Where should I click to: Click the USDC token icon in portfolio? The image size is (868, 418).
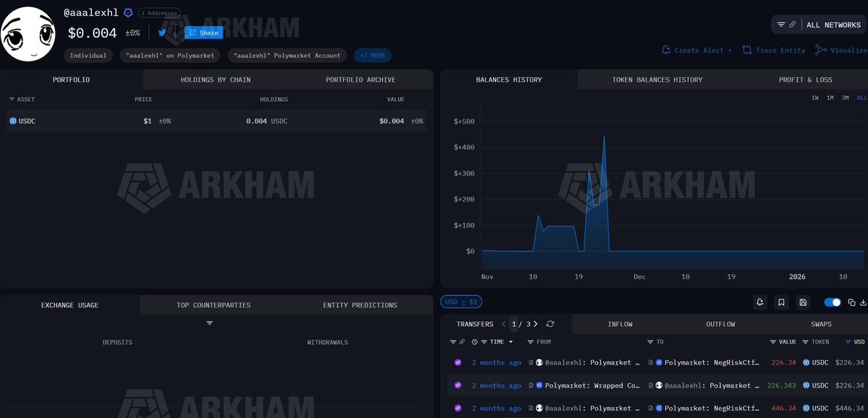[x=13, y=121]
